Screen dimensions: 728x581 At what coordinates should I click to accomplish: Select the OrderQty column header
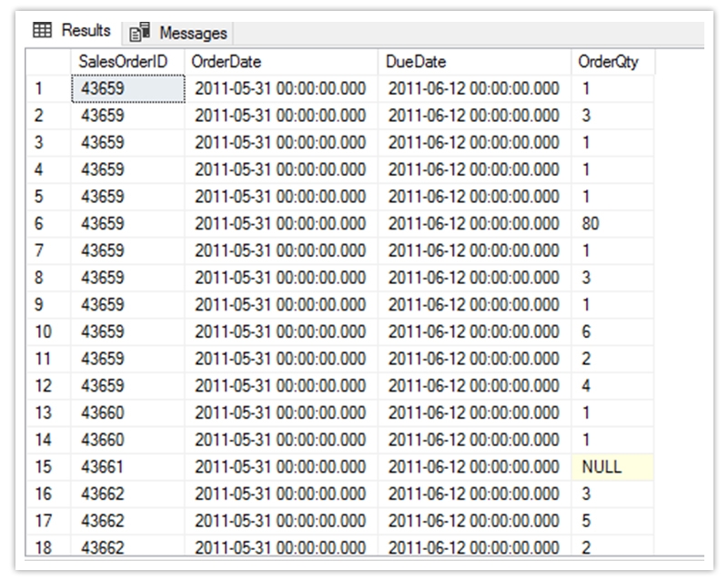click(x=612, y=61)
